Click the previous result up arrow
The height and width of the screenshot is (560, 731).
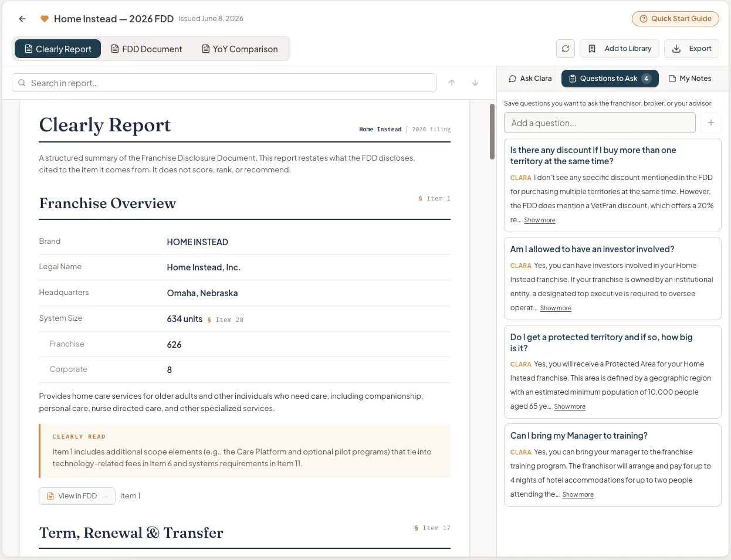452,83
